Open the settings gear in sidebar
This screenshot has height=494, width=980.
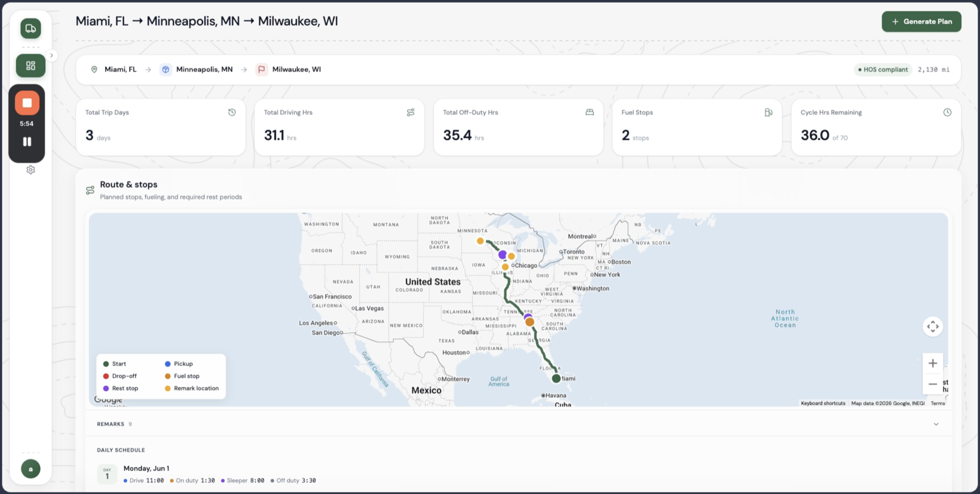click(x=30, y=170)
